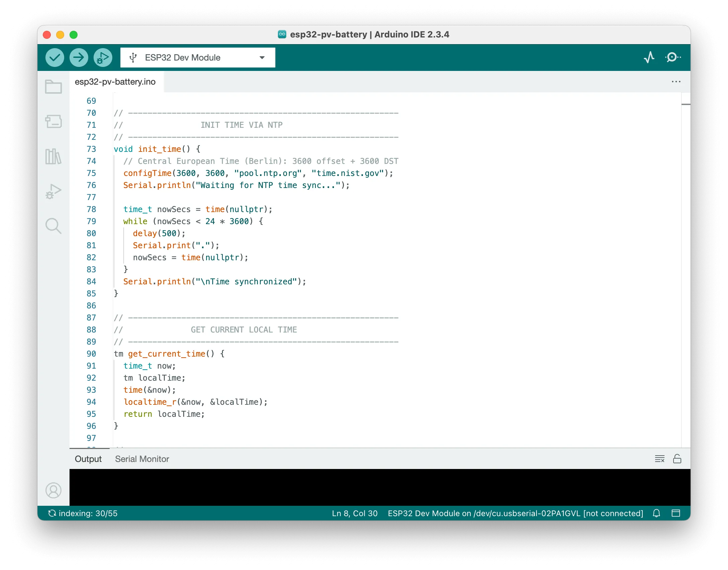
Task: Open the Search magnifier in sidebar
Action: click(x=53, y=226)
